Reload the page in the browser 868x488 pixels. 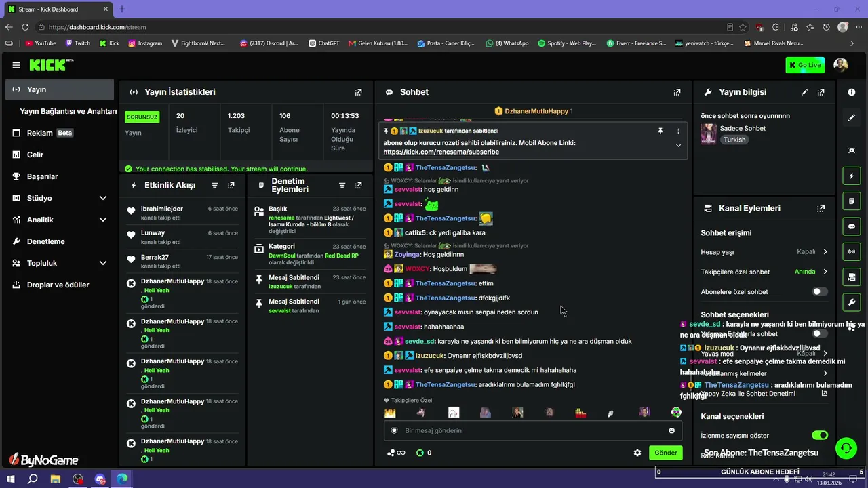point(25,27)
